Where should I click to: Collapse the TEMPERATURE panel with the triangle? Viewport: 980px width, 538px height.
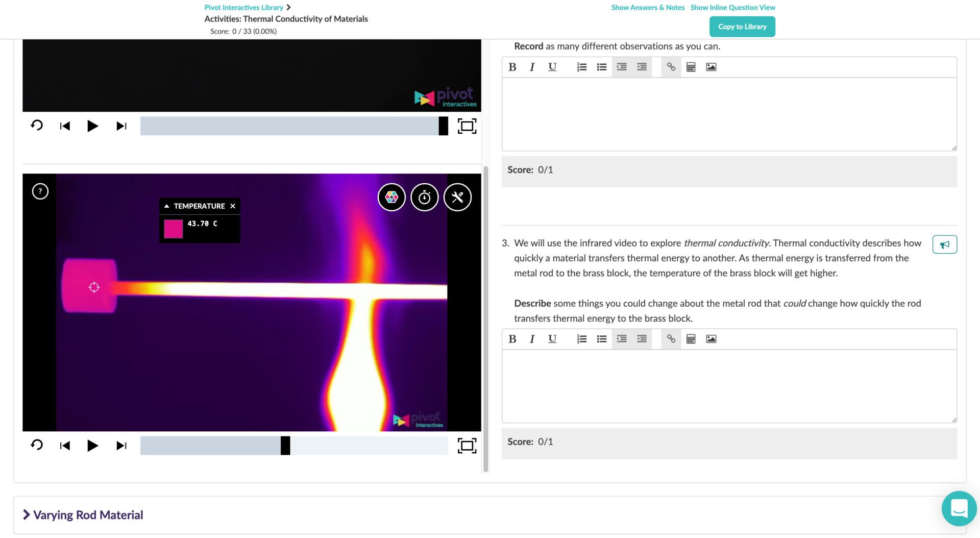[166, 206]
